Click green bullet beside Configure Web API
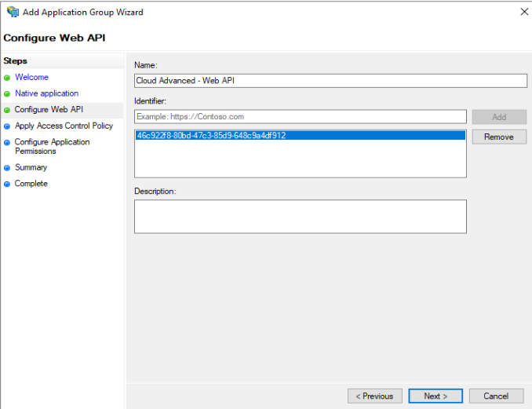This screenshot has height=409, width=532. [7, 110]
